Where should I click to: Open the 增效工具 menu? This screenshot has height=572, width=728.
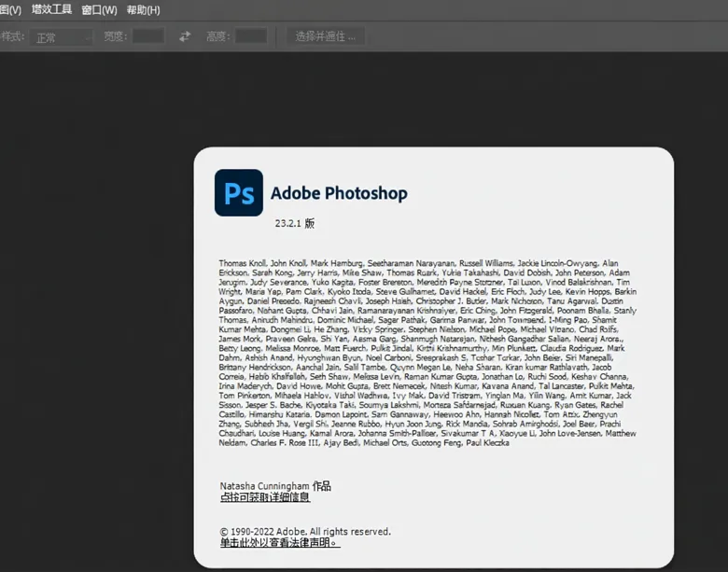tap(51, 9)
